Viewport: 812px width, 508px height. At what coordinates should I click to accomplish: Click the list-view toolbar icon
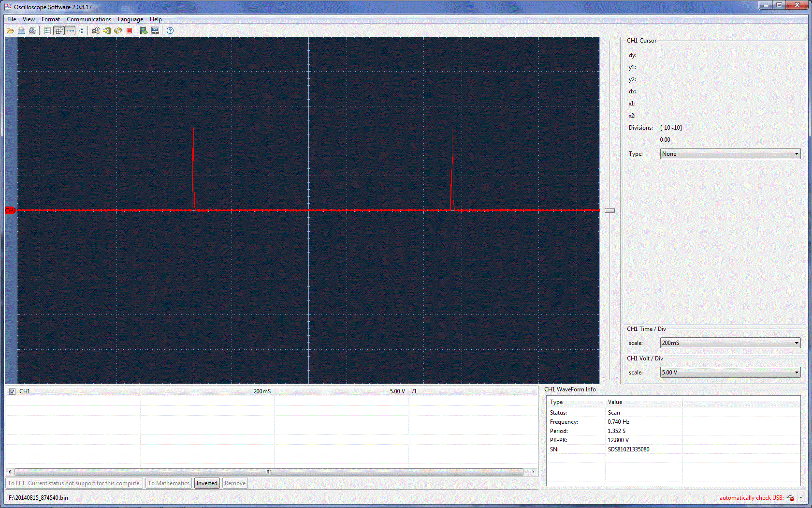coord(47,30)
